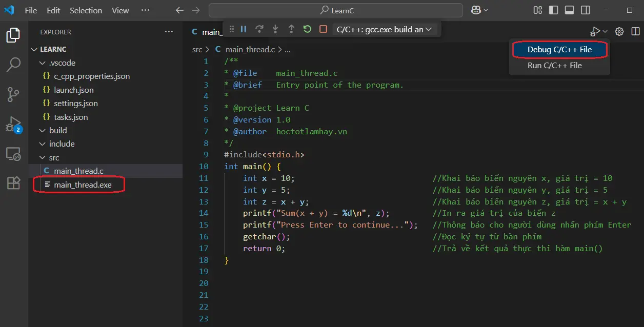This screenshot has width=644, height=327.
Task: Click the debug play icon in editor toolbar
Action: point(595,32)
